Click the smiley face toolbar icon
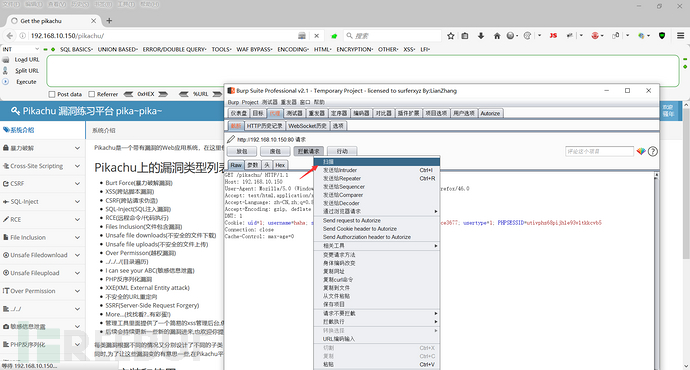The height and width of the screenshot is (370, 690). coord(527,36)
